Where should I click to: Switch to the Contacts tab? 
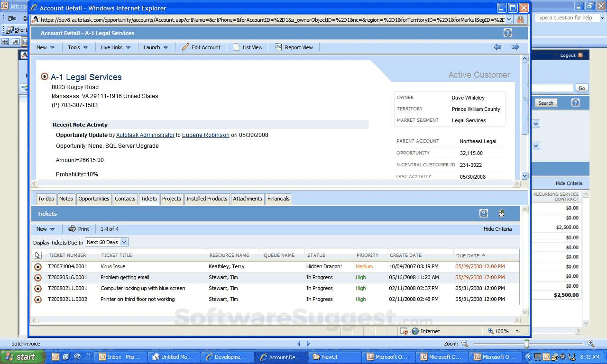pos(125,199)
